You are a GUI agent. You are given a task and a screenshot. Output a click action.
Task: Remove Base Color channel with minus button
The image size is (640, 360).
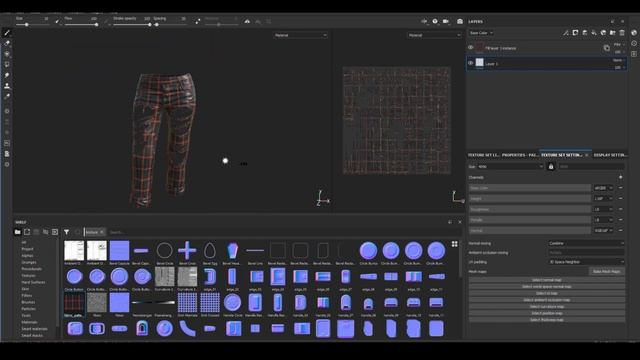[620, 188]
